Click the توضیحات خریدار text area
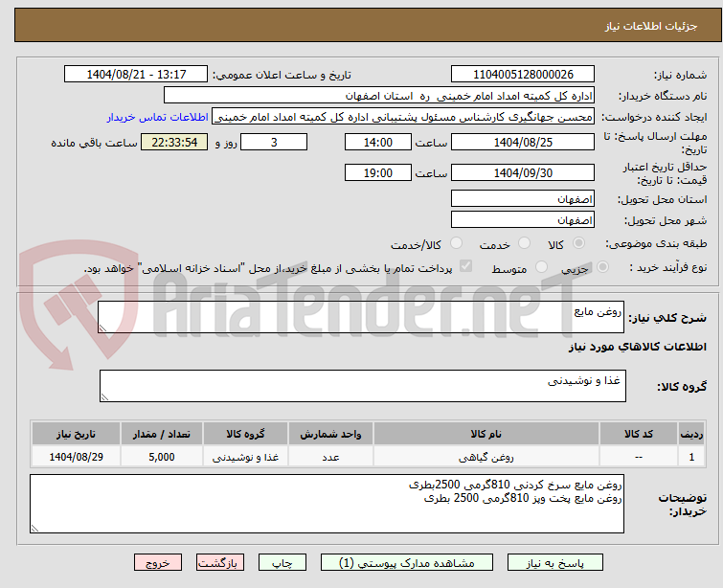Viewport: 723px width, 588px height. click(x=327, y=504)
